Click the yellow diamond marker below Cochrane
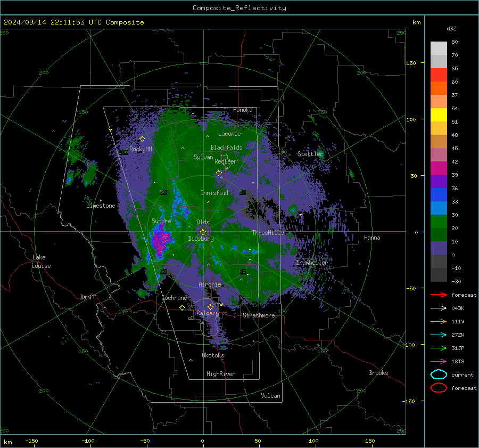Image resolution: width=479 pixels, height=448 pixels. click(182, 307)
